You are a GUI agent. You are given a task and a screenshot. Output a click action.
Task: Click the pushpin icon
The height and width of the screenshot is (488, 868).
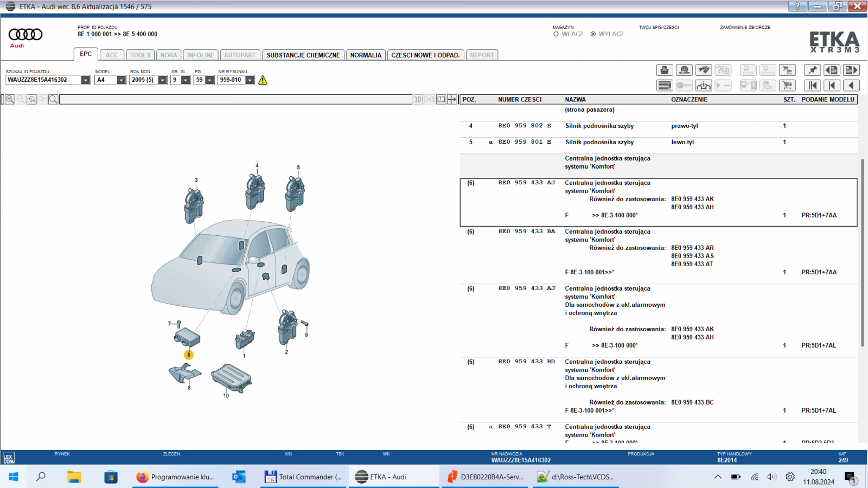812,70
